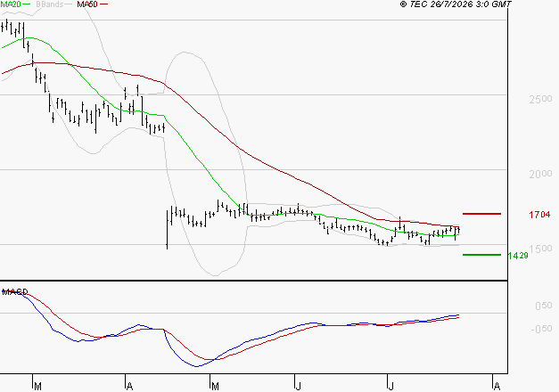This screenshot has height=392, width=559.
Task: Click the 2500 price axis label
Action: [x=540, y=99]
